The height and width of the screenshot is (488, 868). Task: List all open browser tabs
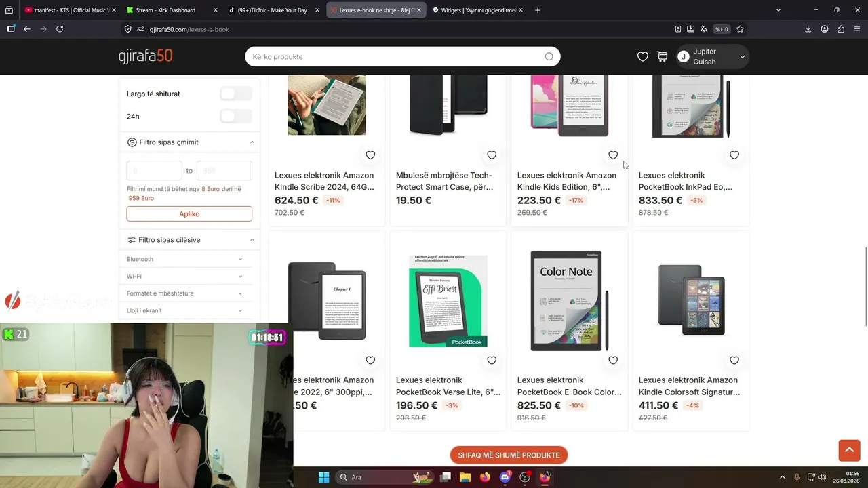pos(778,10)
